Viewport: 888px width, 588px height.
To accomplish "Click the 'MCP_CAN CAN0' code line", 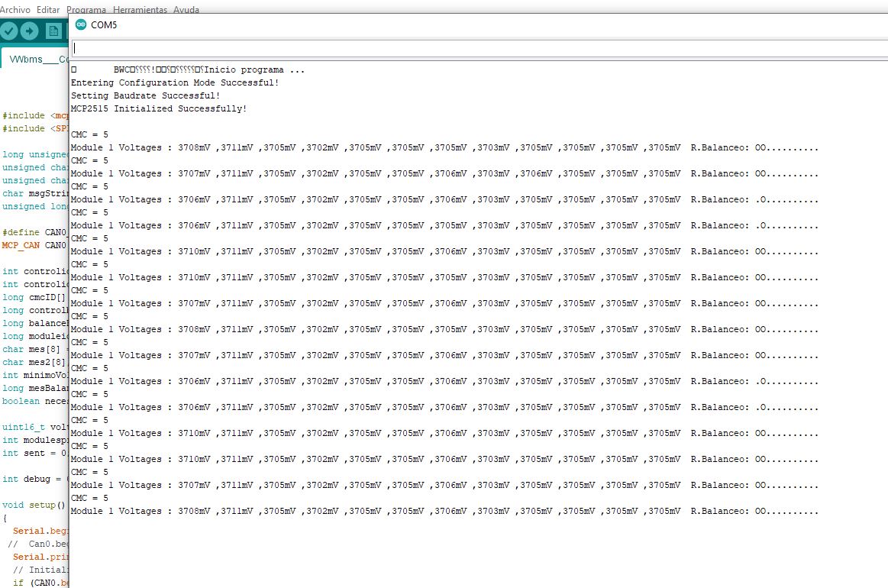I will click(x=35, y=245).
